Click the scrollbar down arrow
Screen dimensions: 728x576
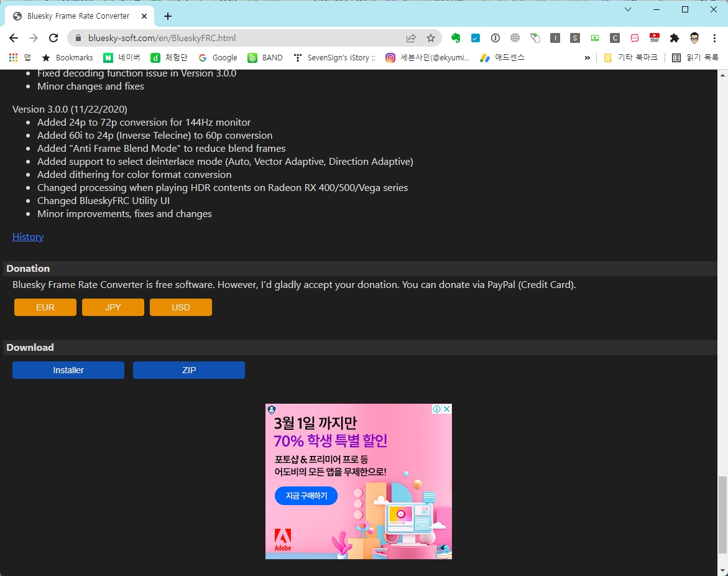point(722,570)
